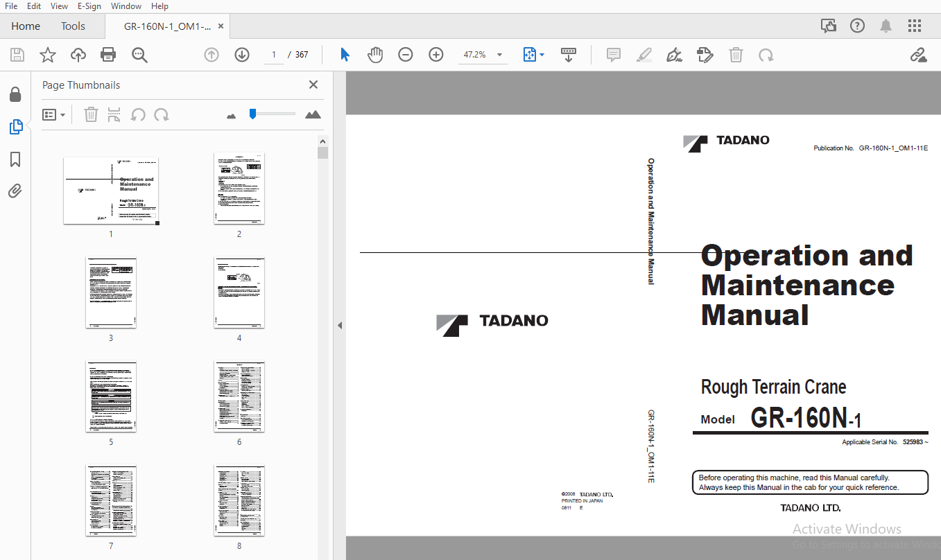Click the page number field
Screen dimensions: 941x560
pos(274,55)
